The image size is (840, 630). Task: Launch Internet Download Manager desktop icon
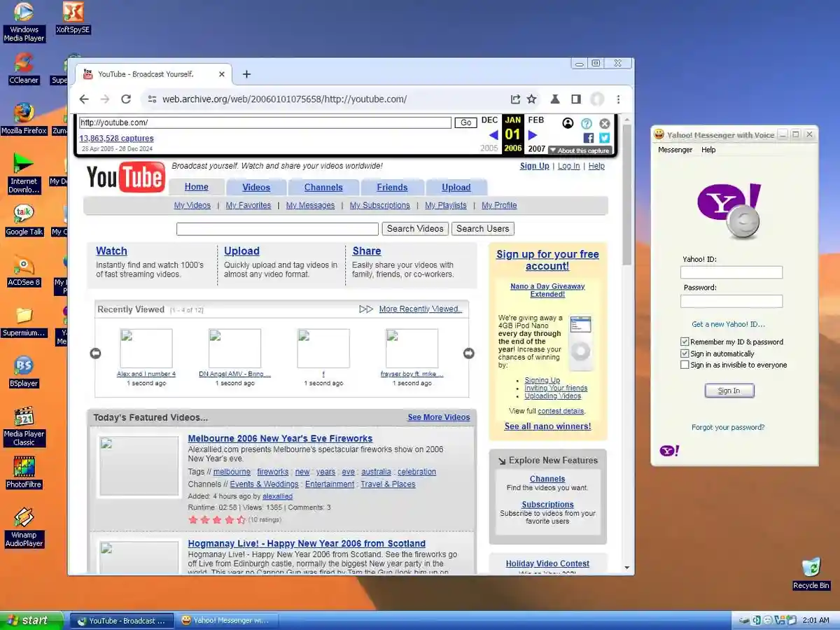click(24, 174)
